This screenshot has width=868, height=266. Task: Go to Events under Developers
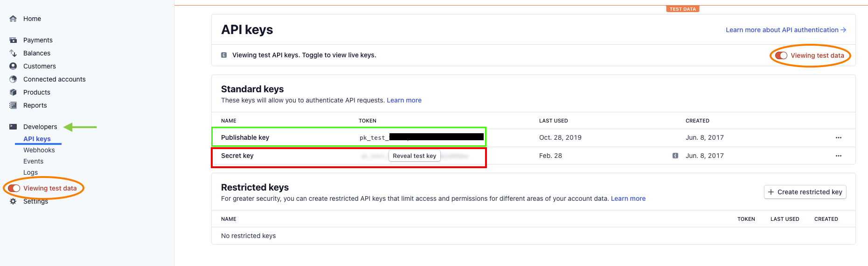[x=33, y=161]
